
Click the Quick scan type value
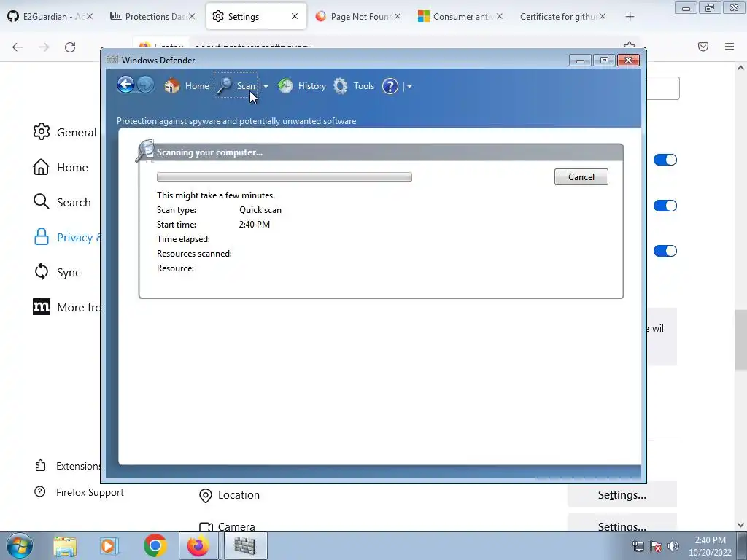coord(260,210)
